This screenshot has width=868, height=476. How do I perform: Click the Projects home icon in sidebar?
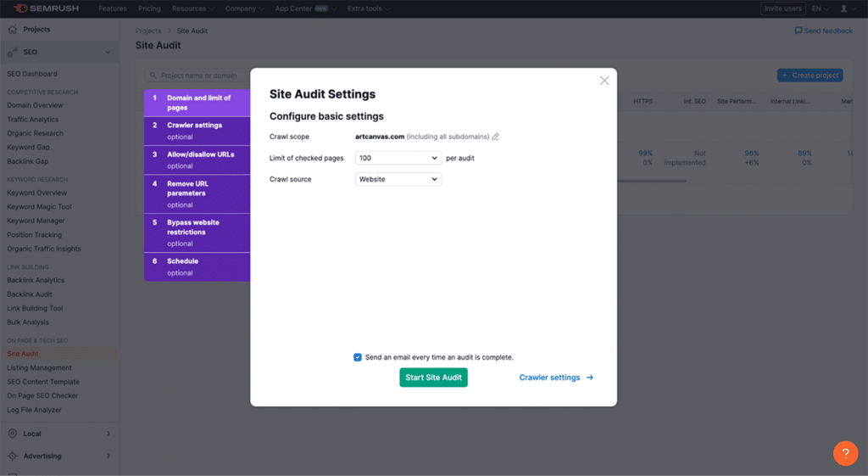[x=12, y=30]
